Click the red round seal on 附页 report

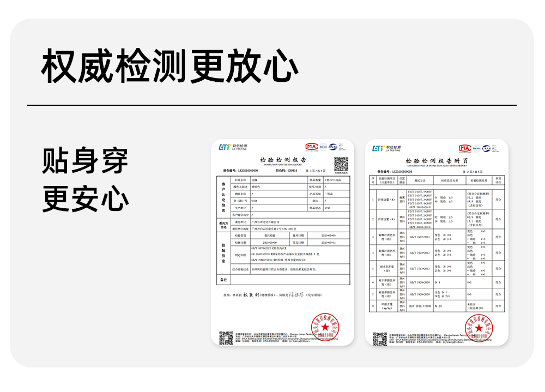point(479,328)
